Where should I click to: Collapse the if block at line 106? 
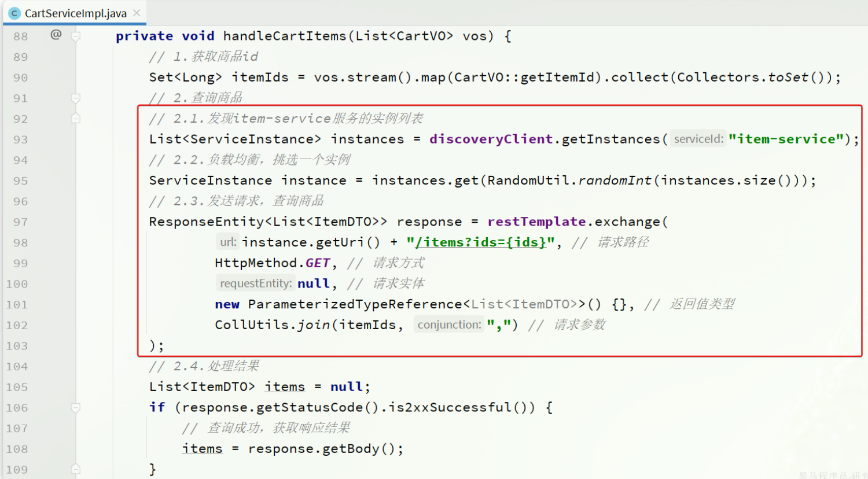pos(76,408)
